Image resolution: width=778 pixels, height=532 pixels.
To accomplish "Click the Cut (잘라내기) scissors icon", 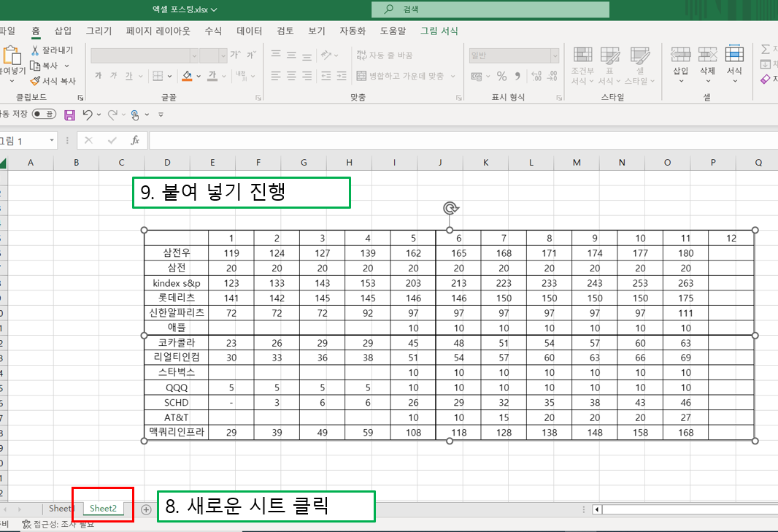I will 35,50.
